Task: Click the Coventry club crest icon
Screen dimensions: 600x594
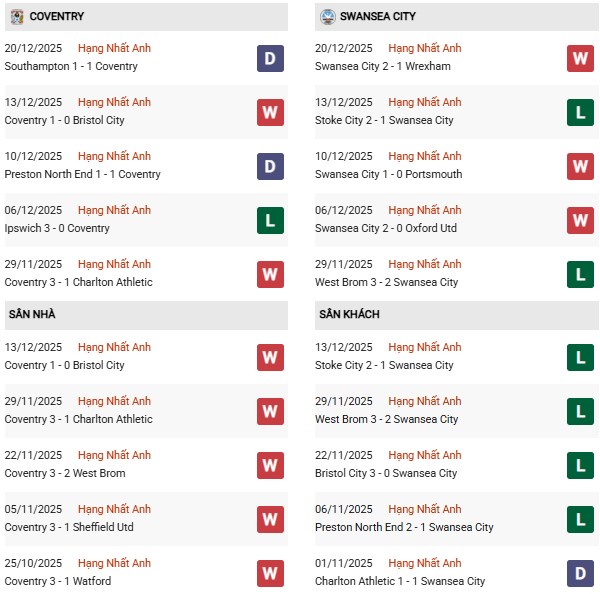Action: pyautogui.click(x=16, y=17)
